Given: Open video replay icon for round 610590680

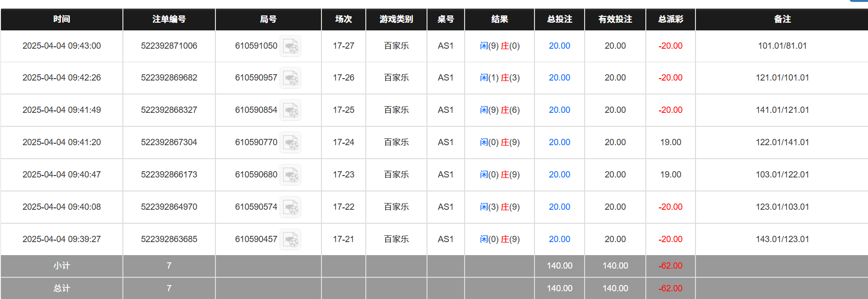Looking at the screenshot, I should click(291, 175).
